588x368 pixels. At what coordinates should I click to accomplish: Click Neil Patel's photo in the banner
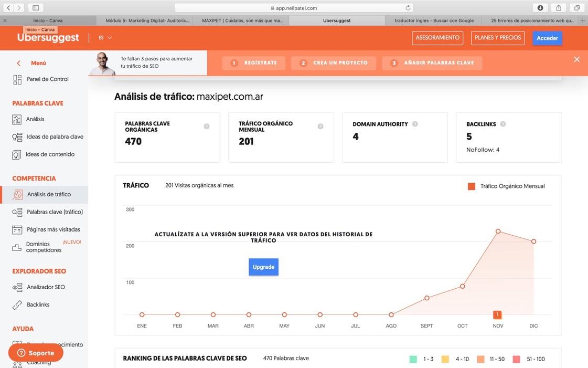click(102, 64)
